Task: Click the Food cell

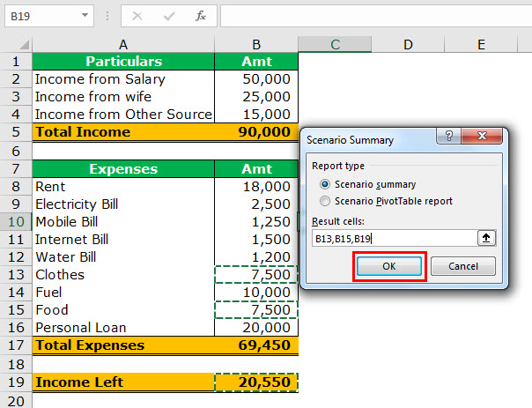Action: (123, 310)
